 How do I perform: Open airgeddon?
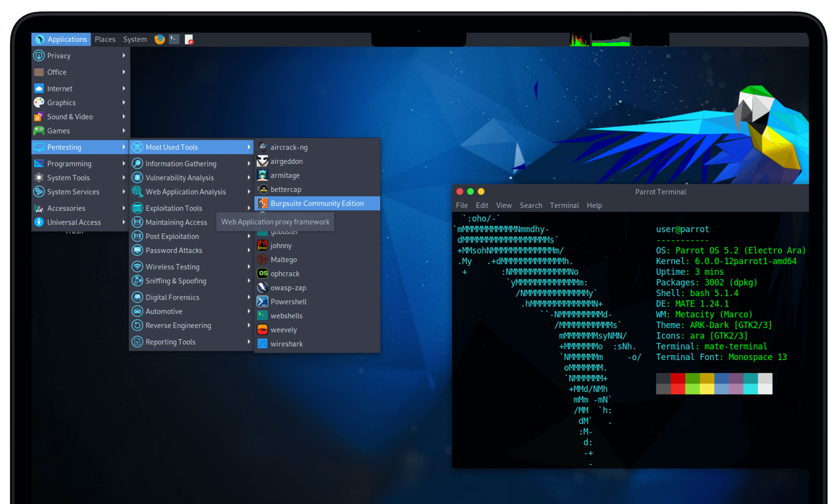point(285,161)
